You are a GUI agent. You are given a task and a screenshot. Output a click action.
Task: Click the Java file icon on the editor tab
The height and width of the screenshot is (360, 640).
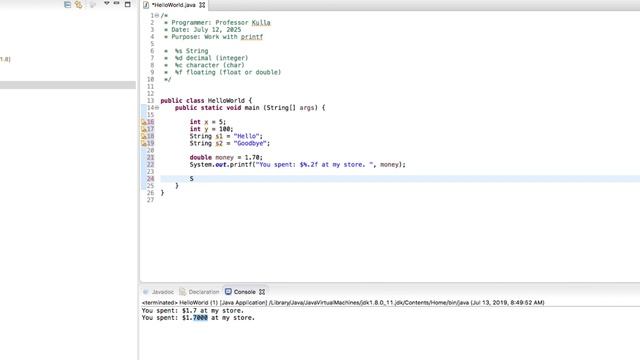146,5
